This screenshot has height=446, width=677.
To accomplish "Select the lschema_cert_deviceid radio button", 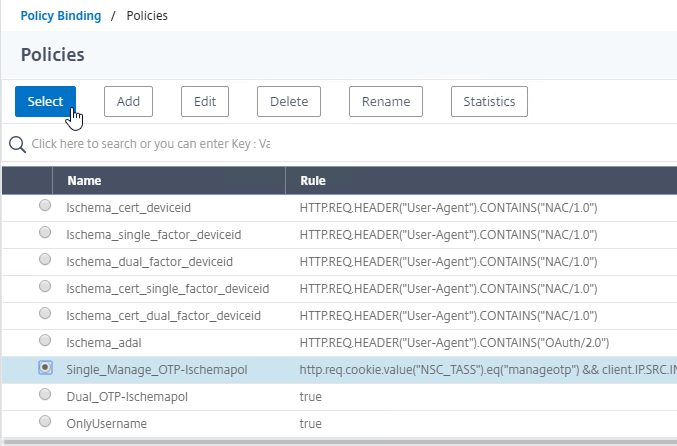I will [45, 206].
